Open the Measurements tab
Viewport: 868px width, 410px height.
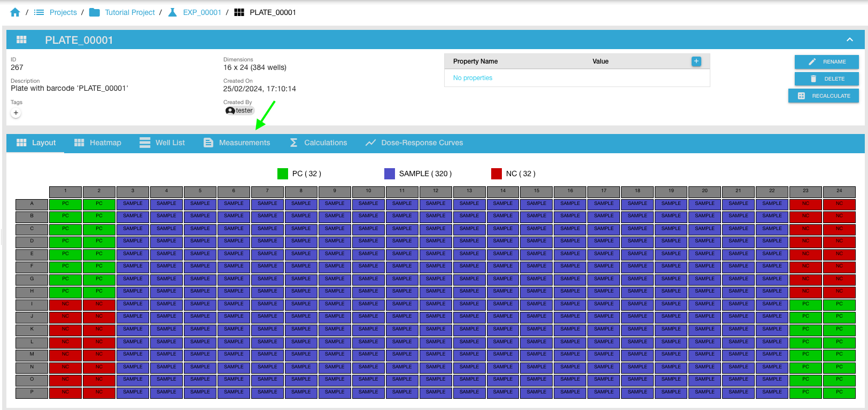237,143
